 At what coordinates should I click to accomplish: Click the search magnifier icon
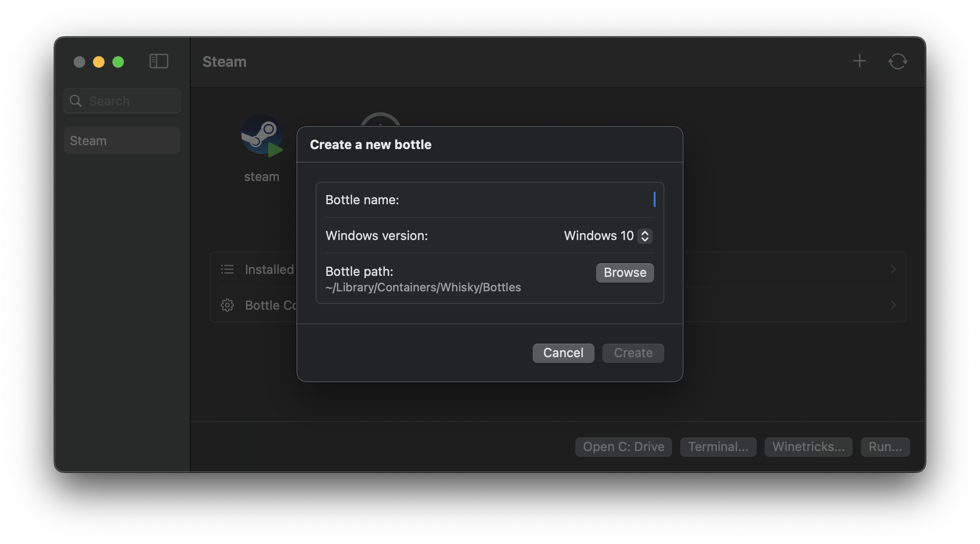[x=76, y=101]
